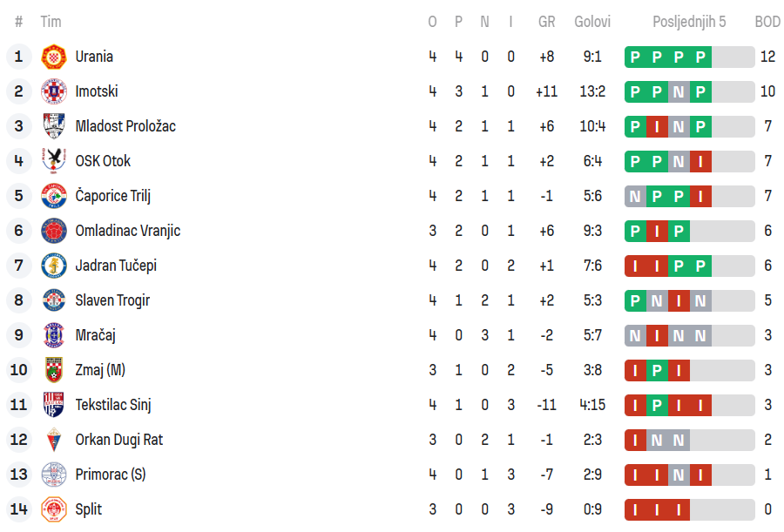784x532 pixels.
Task: Click the Imotski club crest icon
Action: [54, 91]
